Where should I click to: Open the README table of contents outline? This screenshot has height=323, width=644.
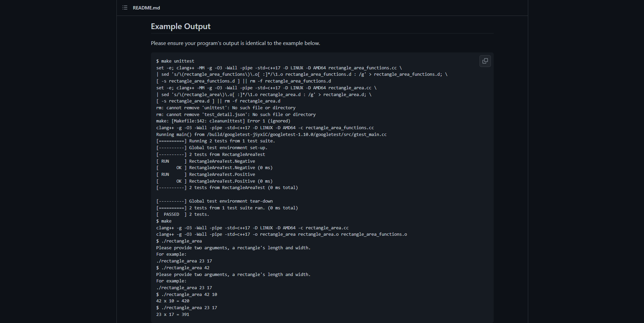point(125,7)
